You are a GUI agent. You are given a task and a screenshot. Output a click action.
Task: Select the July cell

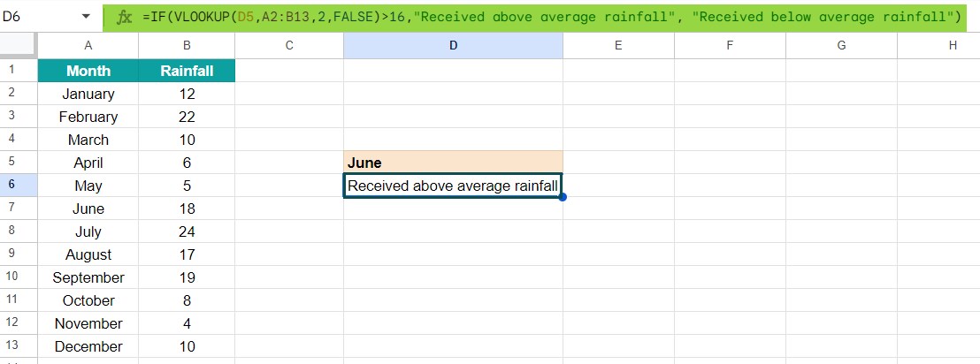(x=88, y=231)
